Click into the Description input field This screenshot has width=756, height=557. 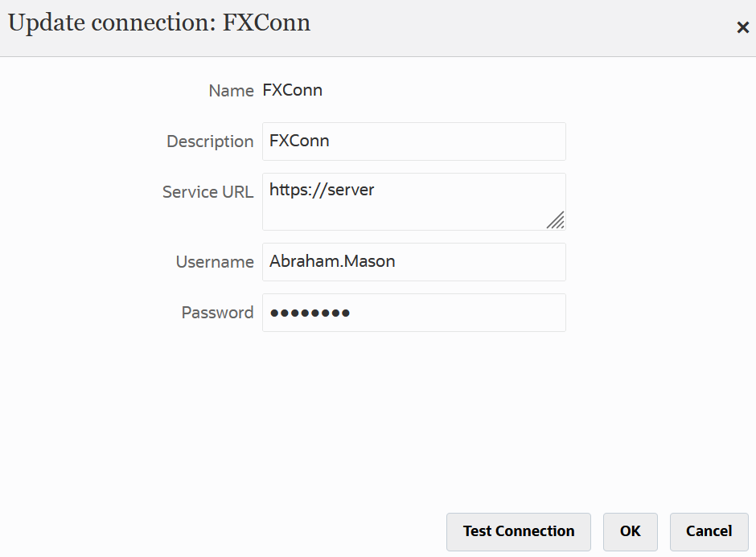point(413,141)
